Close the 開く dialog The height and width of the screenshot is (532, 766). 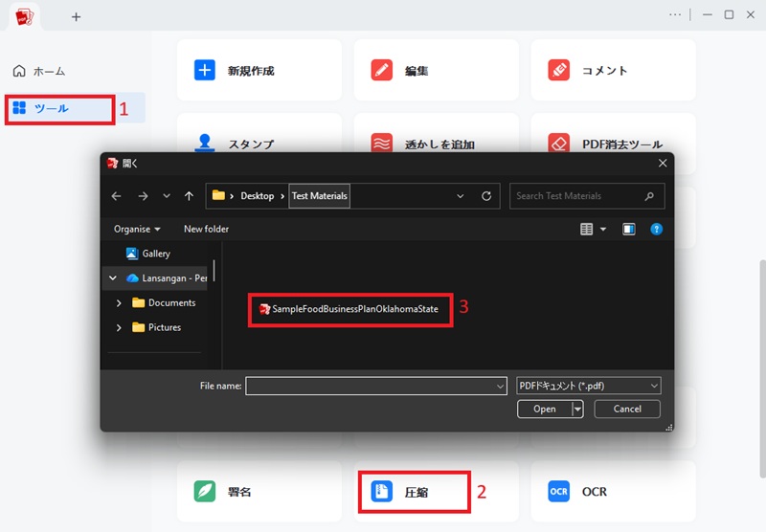pos(663,164)
